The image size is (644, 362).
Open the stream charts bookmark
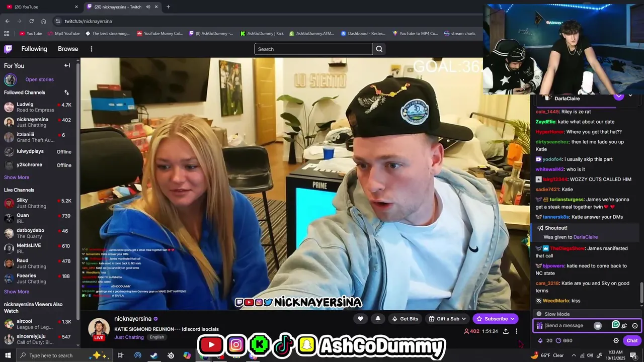point(459,34)
